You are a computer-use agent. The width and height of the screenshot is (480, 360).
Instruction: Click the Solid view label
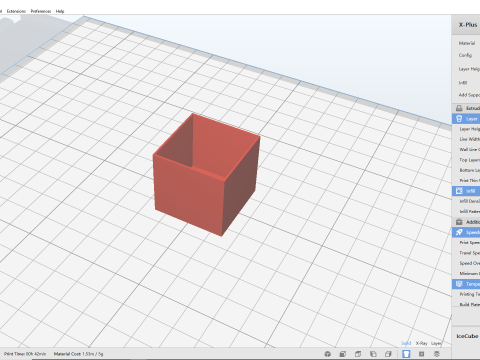[406, 343]
